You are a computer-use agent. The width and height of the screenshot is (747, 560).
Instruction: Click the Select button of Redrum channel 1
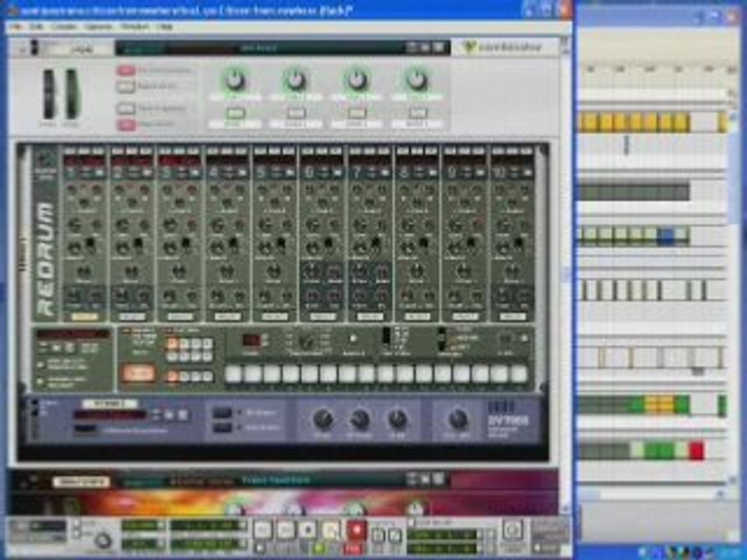tap(84, 317)
